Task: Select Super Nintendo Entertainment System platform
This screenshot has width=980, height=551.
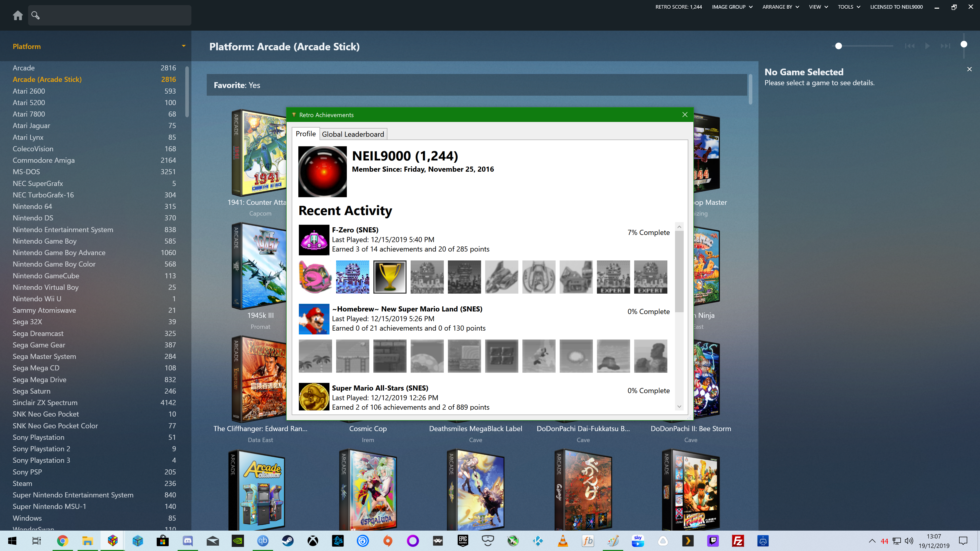Action: (x=94, y=495)
